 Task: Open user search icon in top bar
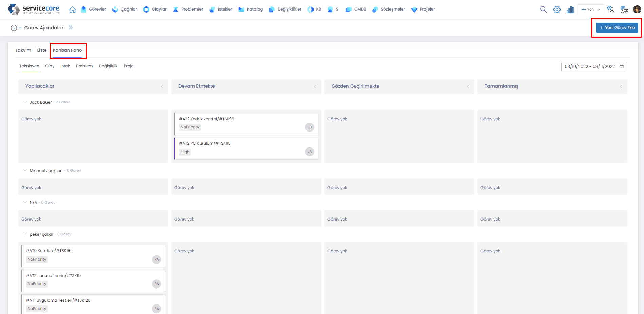[x=611, y=10]
